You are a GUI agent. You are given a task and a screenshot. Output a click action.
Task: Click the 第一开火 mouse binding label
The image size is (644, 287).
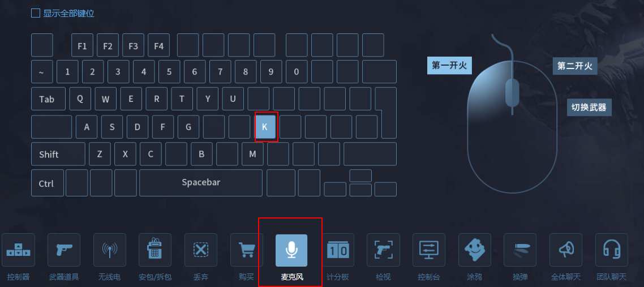449,65
